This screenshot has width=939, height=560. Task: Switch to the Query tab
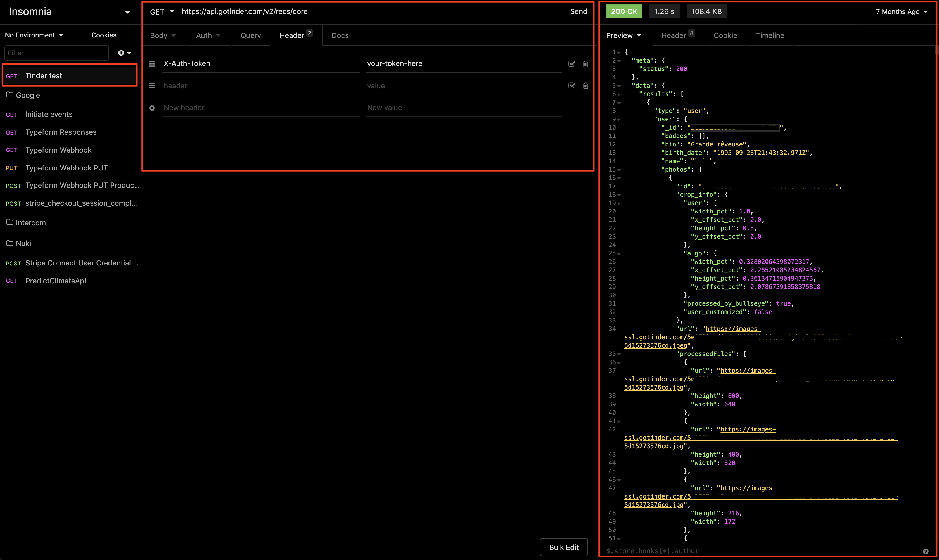click(x=251, y=35)
